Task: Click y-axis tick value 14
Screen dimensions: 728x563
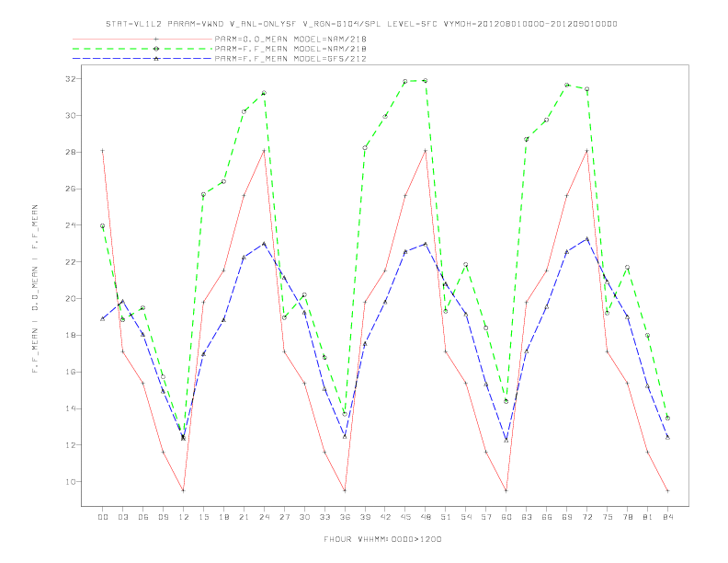Action: tap(70, 408)
